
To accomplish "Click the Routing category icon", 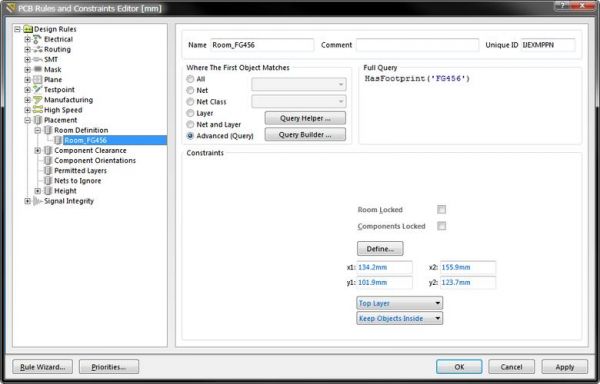I will 38,49.
